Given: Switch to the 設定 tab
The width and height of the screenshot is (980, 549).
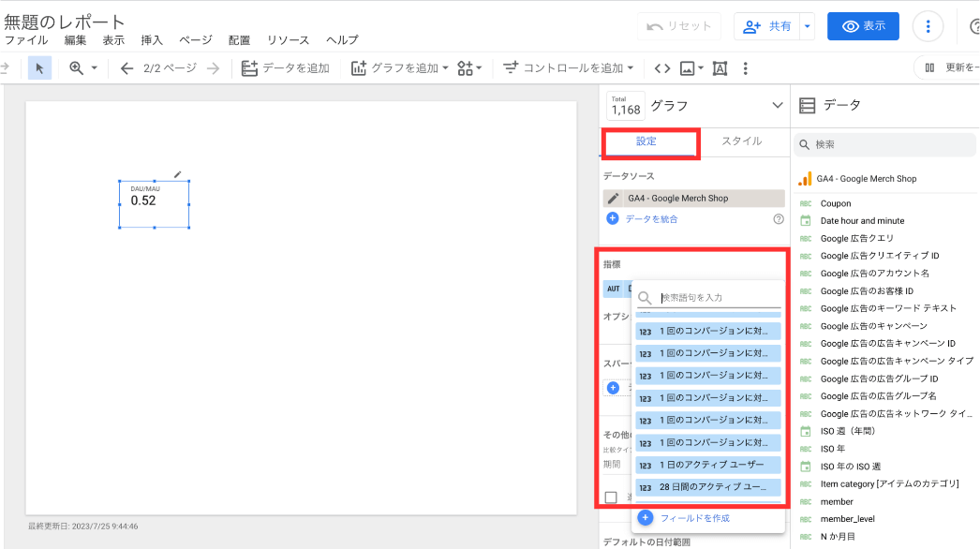Looking at the screenshot, I should tap(646, 141).
